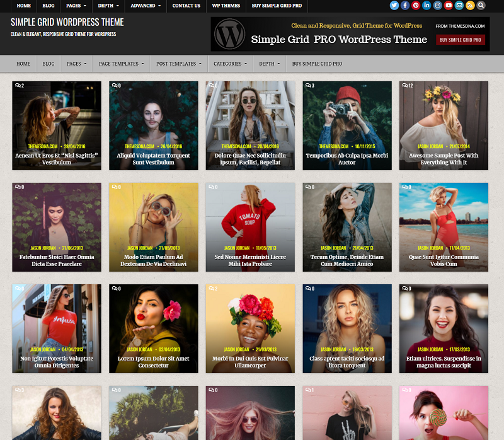Click comment icon on Sed Nonne Meministi post
This screenshot has height=440, width=504.
tap(213, 187)
